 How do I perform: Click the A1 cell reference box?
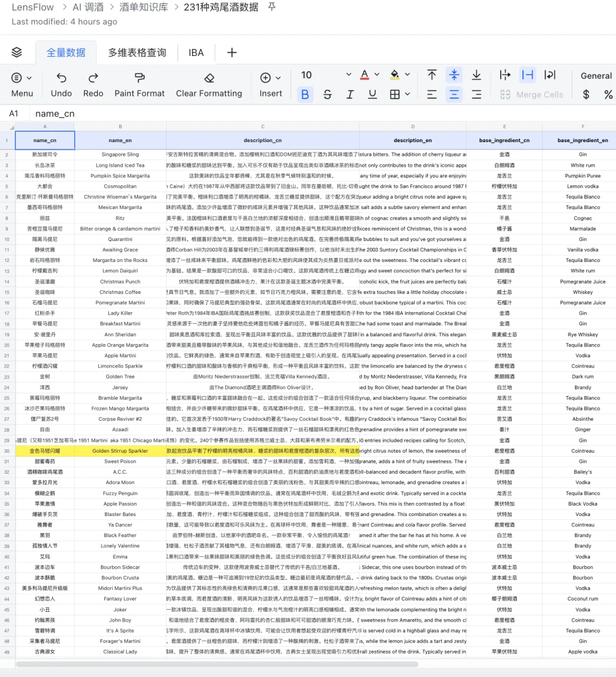pyautogui.click(x=14, y=114)
